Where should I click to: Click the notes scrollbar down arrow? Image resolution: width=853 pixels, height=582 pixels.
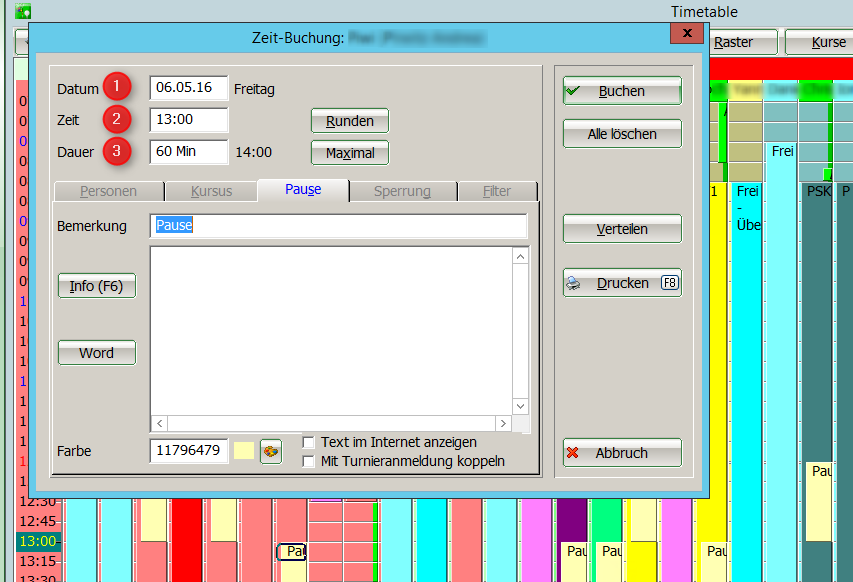[x=520, y=406]
